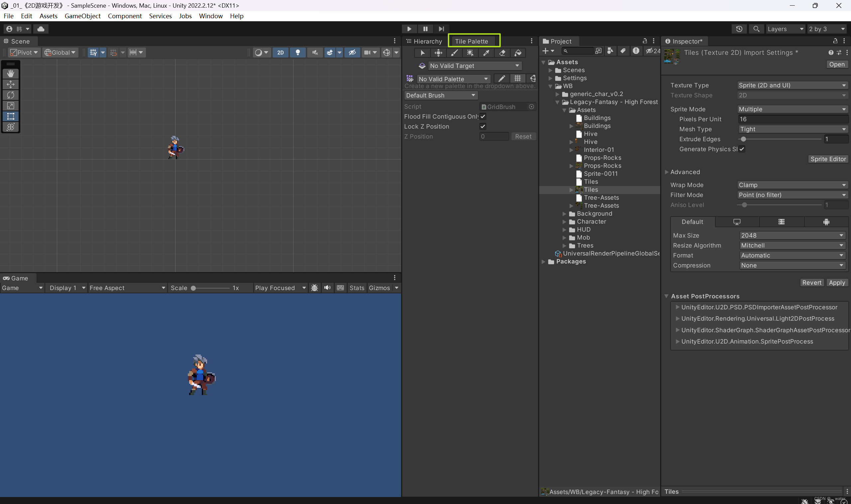Open the No Valid Palette dropdown
Viewport: 851px width, 504px height.
point(453,78)
